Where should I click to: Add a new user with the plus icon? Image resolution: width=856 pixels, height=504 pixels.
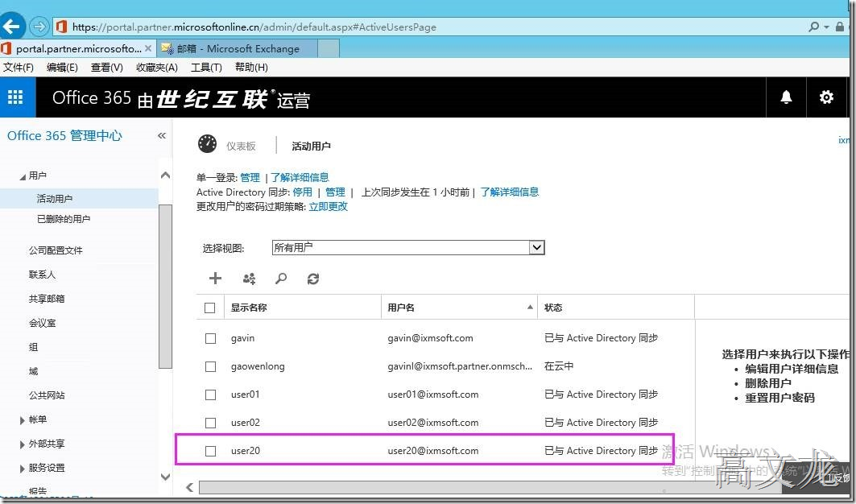point(215,279)
